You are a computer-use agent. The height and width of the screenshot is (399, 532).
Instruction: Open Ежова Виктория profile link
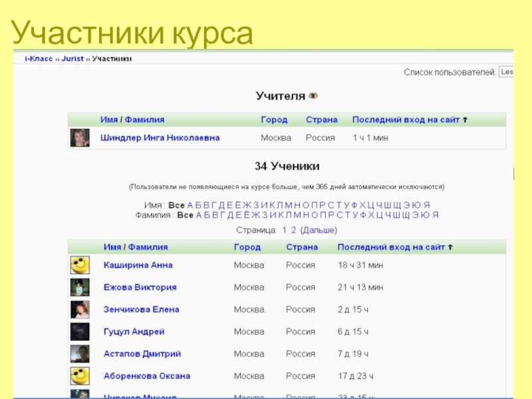pyautogui.click(x=140, y=287)
